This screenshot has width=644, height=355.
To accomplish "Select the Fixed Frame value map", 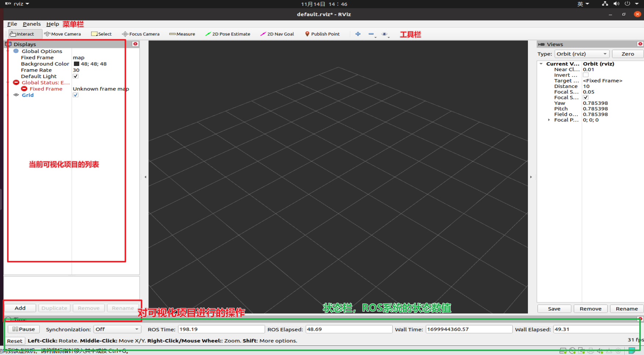I will [x=79, y=57].
